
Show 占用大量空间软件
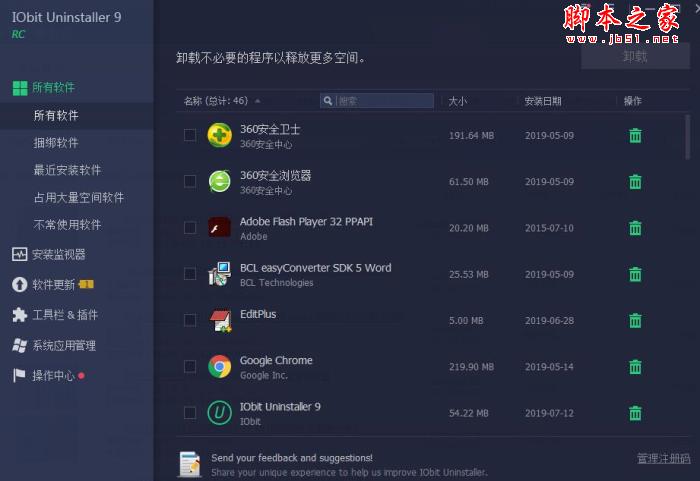tap(79, 197)
